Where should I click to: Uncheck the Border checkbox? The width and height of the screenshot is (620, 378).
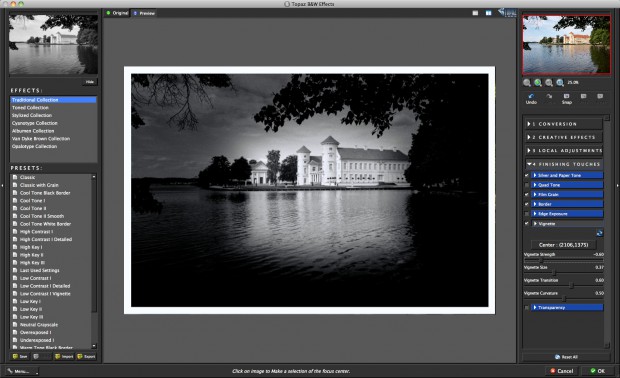(527, 204)
